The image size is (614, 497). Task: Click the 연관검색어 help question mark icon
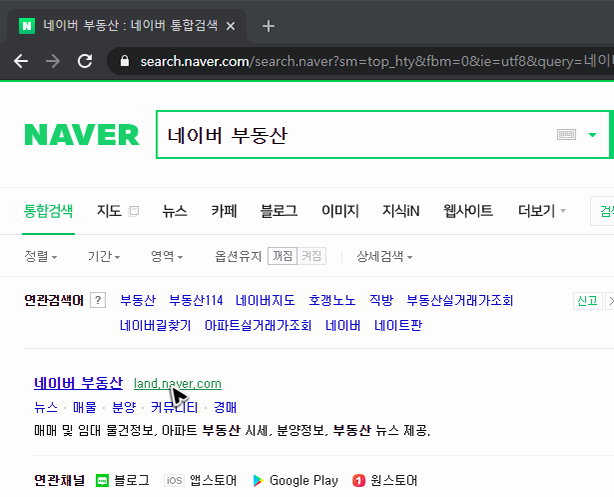[x=98, y=300]
